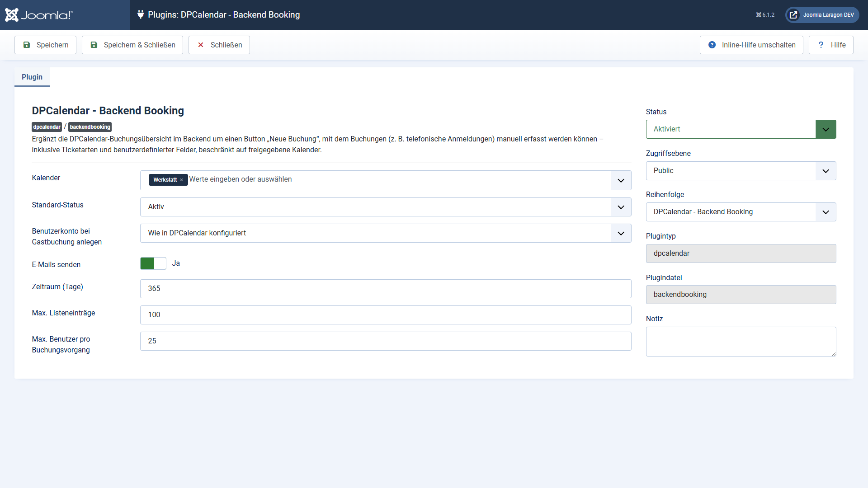This screenshot has height=488, width=868.
Task: Click the Joomla version 6.1.2 indicator
Action: point(765,15)
